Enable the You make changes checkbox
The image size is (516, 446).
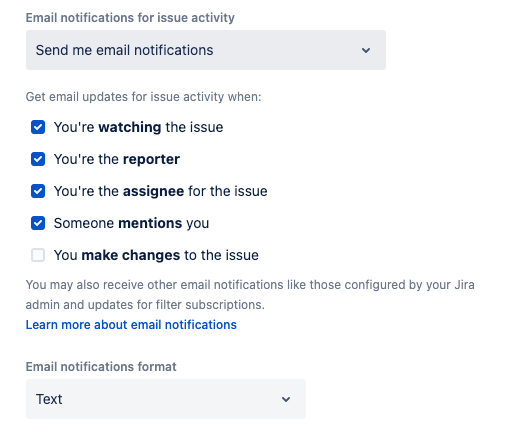(38, 255)
